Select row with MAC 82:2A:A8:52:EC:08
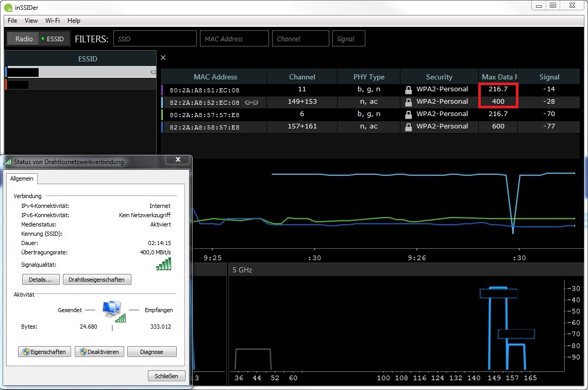Image resolution: width=588 pixels, height=390 pixels. pyautogui.click(x=371, y=102)
